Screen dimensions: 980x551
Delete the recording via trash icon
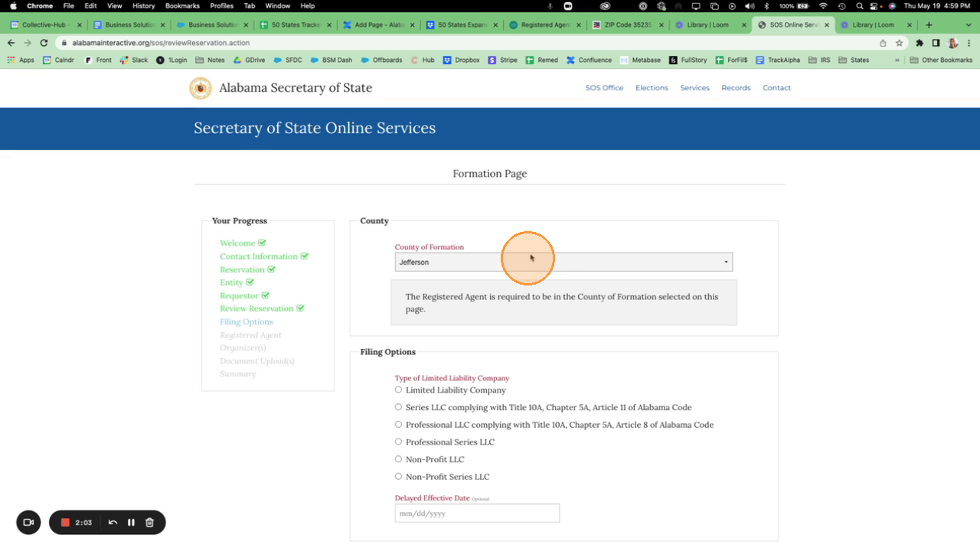(149, 523)
